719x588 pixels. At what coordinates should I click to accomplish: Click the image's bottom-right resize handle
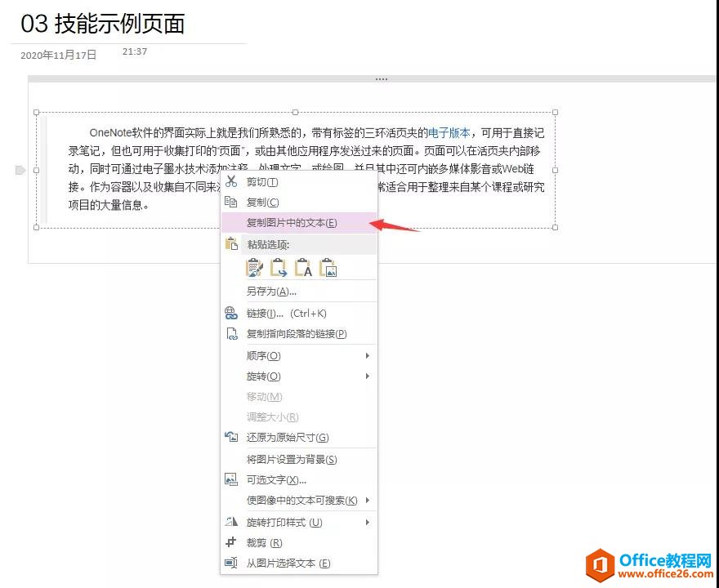[x=556, y=227]
